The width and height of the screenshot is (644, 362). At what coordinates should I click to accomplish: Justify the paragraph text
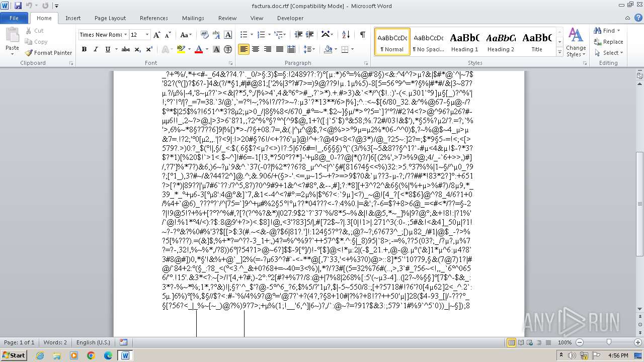279,49
